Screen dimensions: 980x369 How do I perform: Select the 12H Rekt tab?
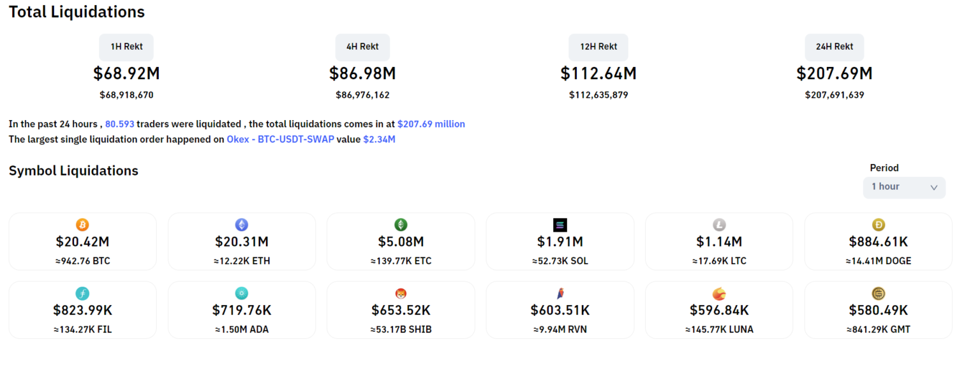[598, 47]
